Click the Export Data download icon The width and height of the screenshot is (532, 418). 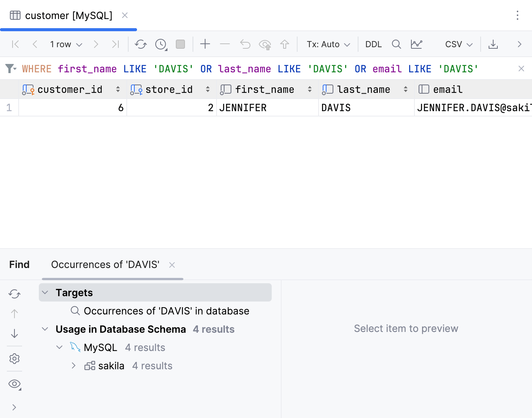point(493,44)
